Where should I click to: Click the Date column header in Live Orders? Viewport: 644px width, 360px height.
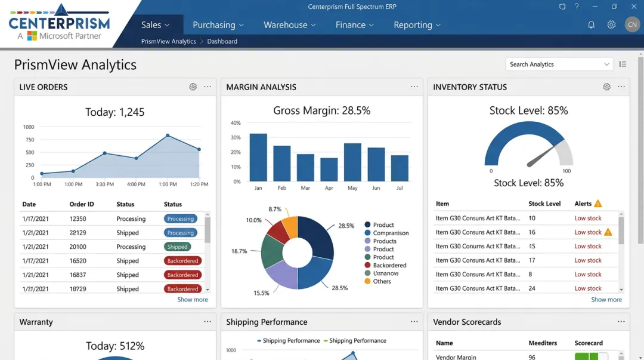pyautogui.click(x=29, y=204)
